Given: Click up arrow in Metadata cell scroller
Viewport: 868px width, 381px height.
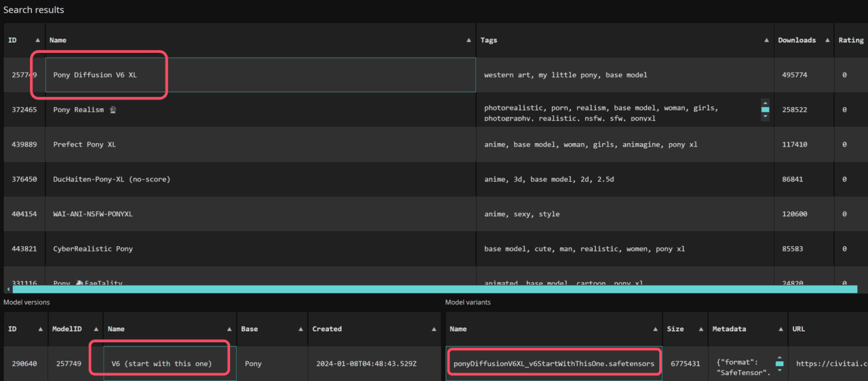Looking at the screenshot, I should (x=780, y=357).
